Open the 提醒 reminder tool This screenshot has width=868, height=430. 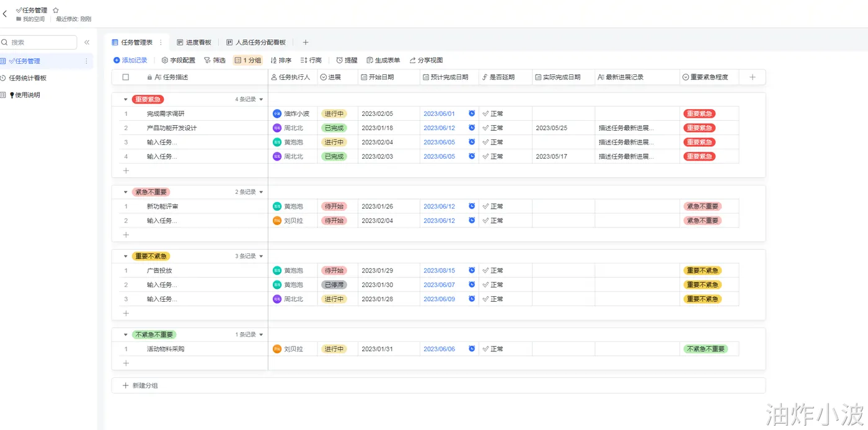point(347,60)
